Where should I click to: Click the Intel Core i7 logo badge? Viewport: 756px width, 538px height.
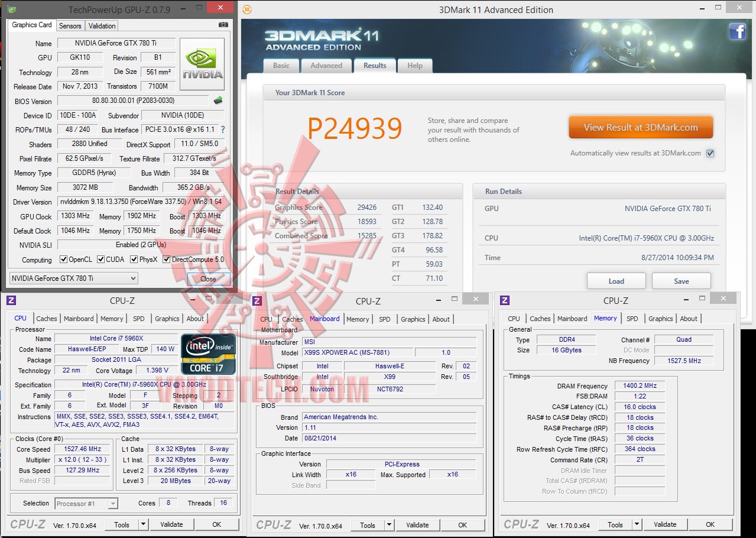click(x=209, y=354)
